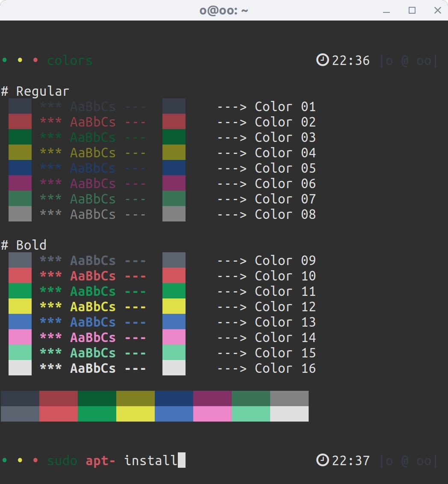Select the "Color 16" label

click(x=285, y=368)
